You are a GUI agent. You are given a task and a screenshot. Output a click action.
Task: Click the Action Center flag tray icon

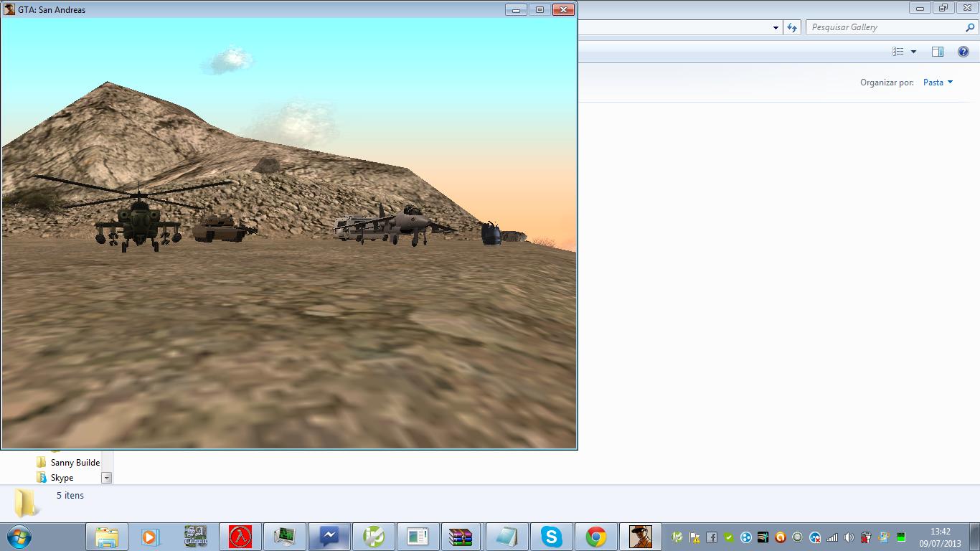click(x=694, y=537)
